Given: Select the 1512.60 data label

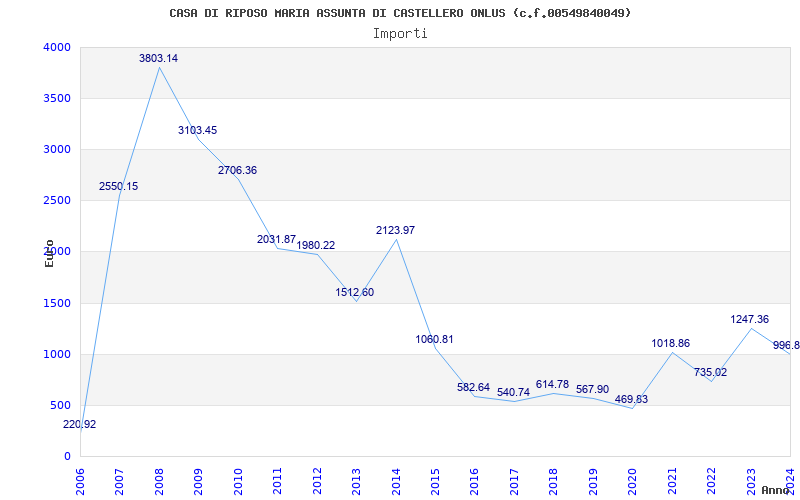Looking at the screenshot, I should pos(355,292).
